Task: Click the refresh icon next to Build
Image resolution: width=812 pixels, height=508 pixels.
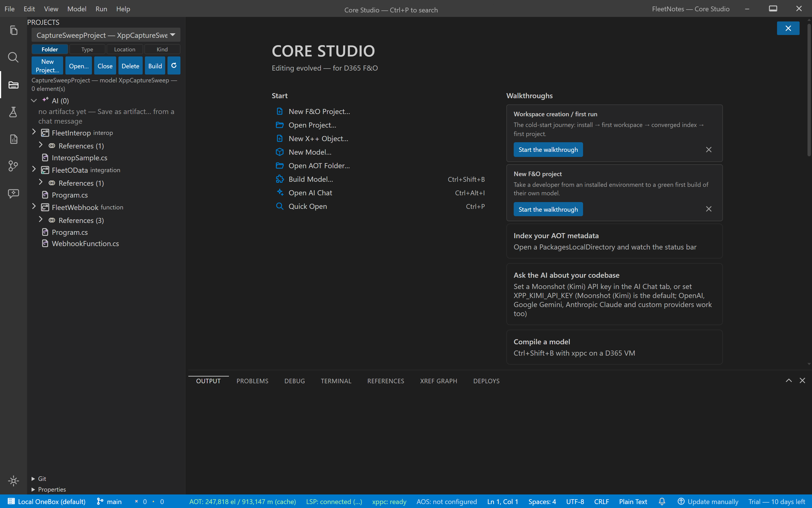Action: pyautogui.click(x=174, y=65)
